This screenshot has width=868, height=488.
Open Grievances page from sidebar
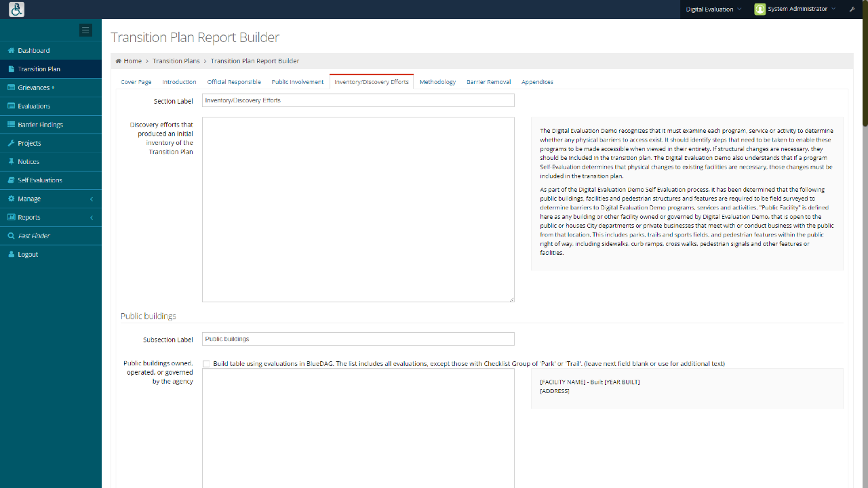[x=51, y=87]
